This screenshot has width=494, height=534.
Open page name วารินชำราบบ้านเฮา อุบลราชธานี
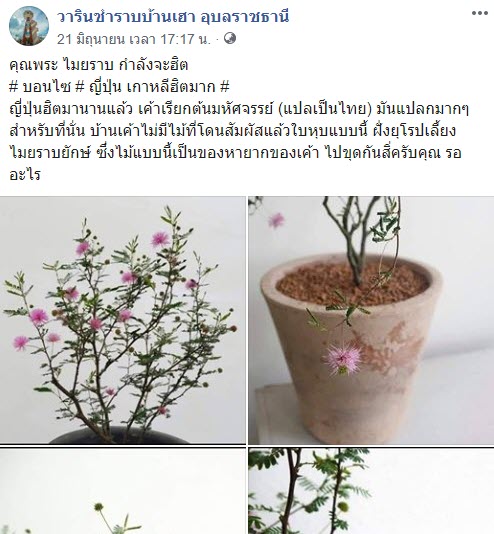(173, 16)
